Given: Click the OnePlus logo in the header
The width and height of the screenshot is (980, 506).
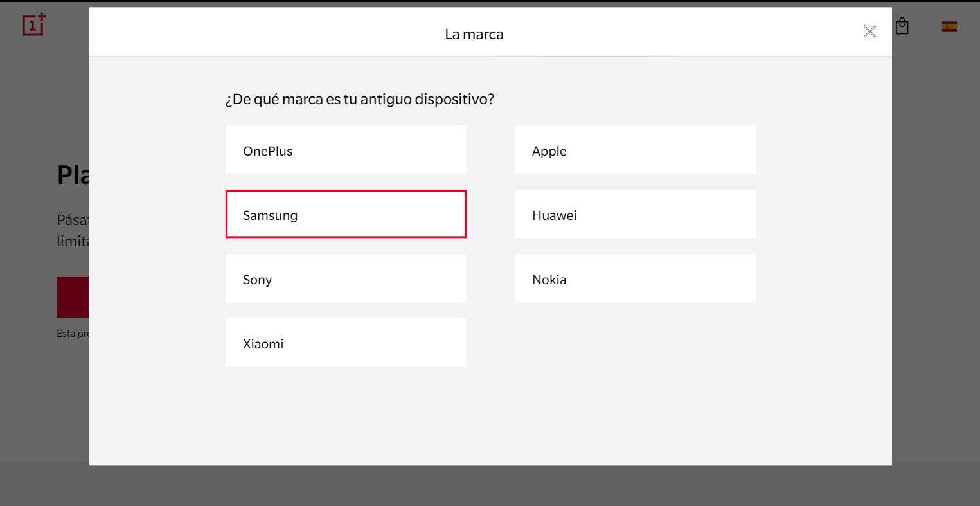Looking at the screenshot, I should tap(34, 25).
